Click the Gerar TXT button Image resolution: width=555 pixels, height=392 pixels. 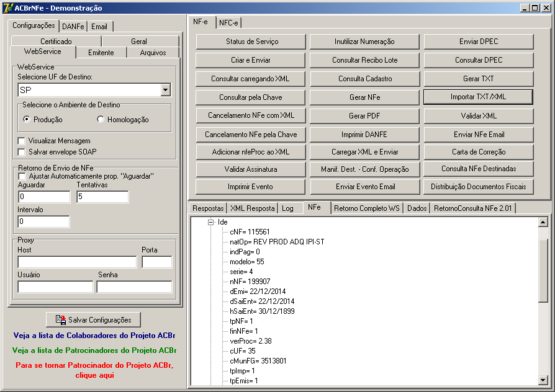(x=479, y=79)
